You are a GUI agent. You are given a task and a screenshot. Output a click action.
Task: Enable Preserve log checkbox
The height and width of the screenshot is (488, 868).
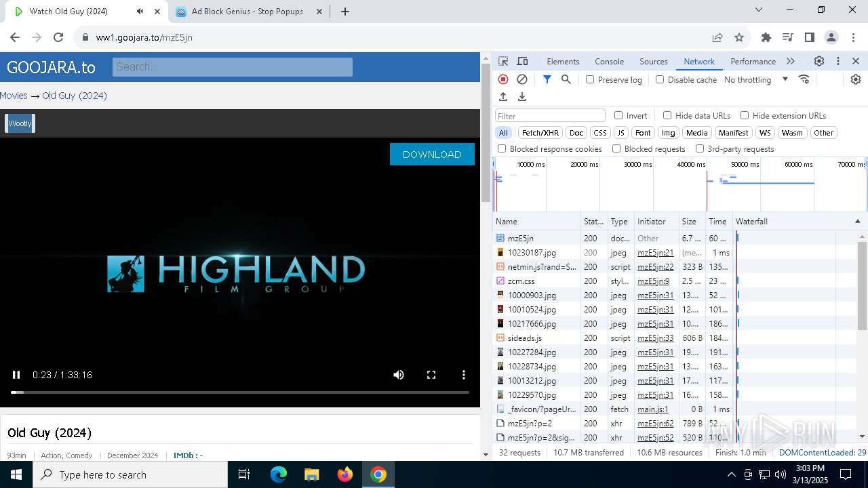coord(590,79)
